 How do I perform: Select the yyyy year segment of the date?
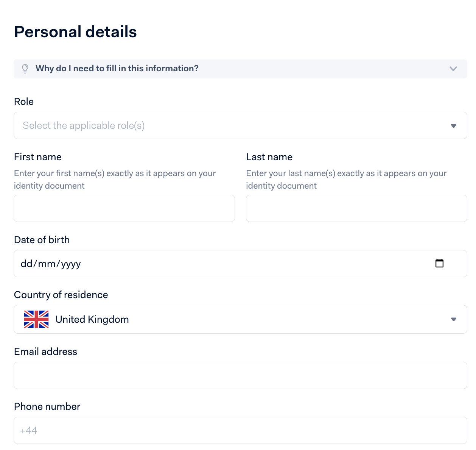[71, 264]
